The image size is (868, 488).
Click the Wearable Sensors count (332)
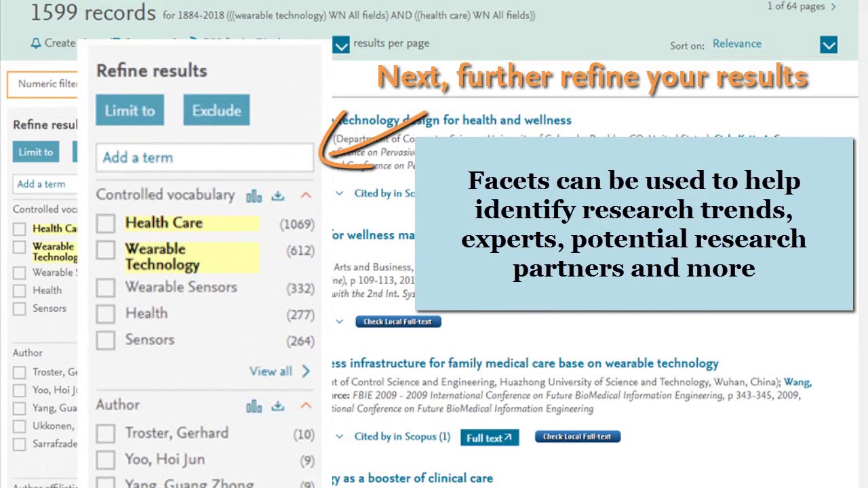coord(300,289)
